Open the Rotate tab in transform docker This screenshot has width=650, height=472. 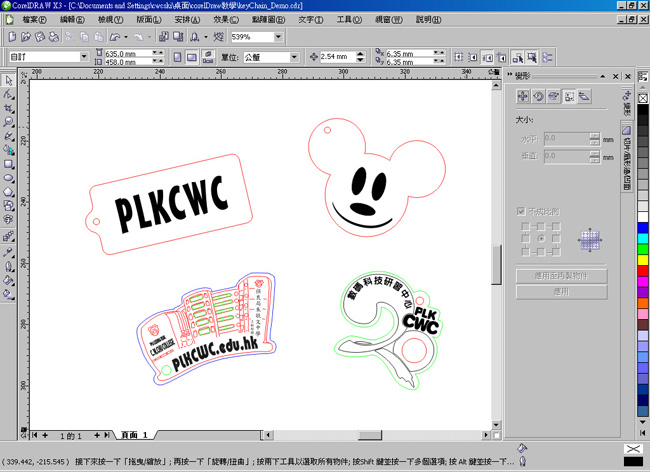coord(538,96)
